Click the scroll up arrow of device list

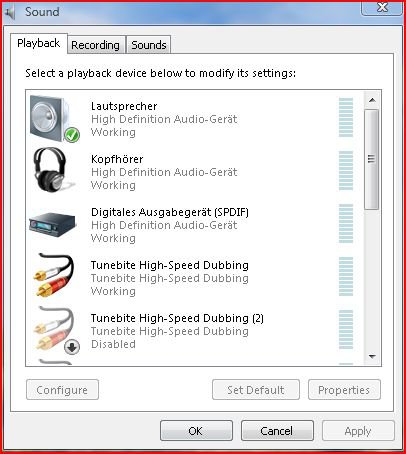coord(372,100)
